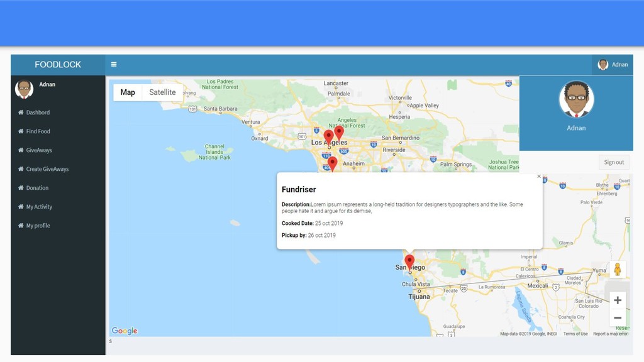Viewport: 644px width, 362px height.
Task: Switch map to Satellite view
Action: [x=162, y=92]
